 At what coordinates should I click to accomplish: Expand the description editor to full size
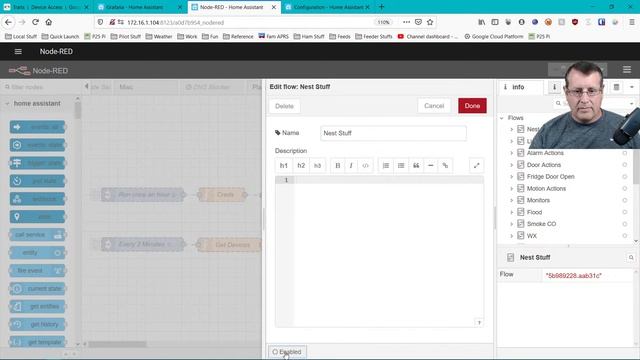pyautogui.click(x=476, y=166)
